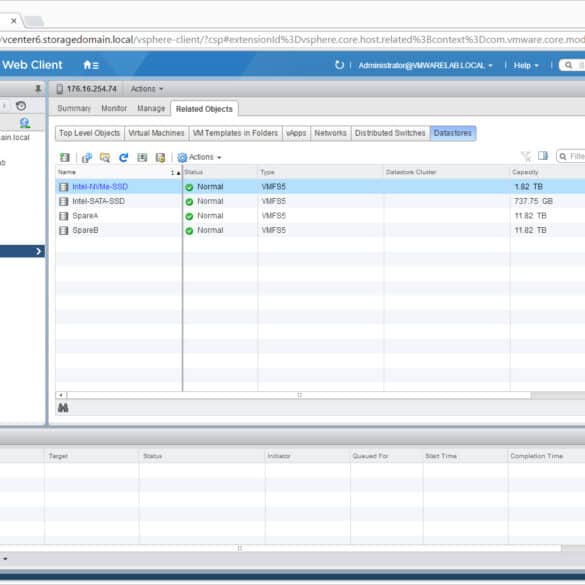Select the Datastores sub-tab
Image resolution: width=585 pixels, height=585 pixels.
453,133
